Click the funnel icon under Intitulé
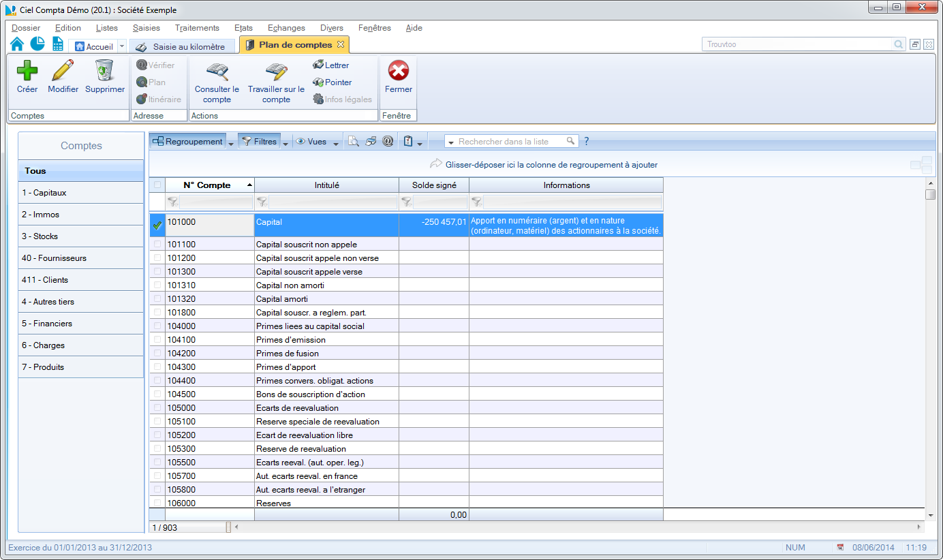 pos(262,202)
